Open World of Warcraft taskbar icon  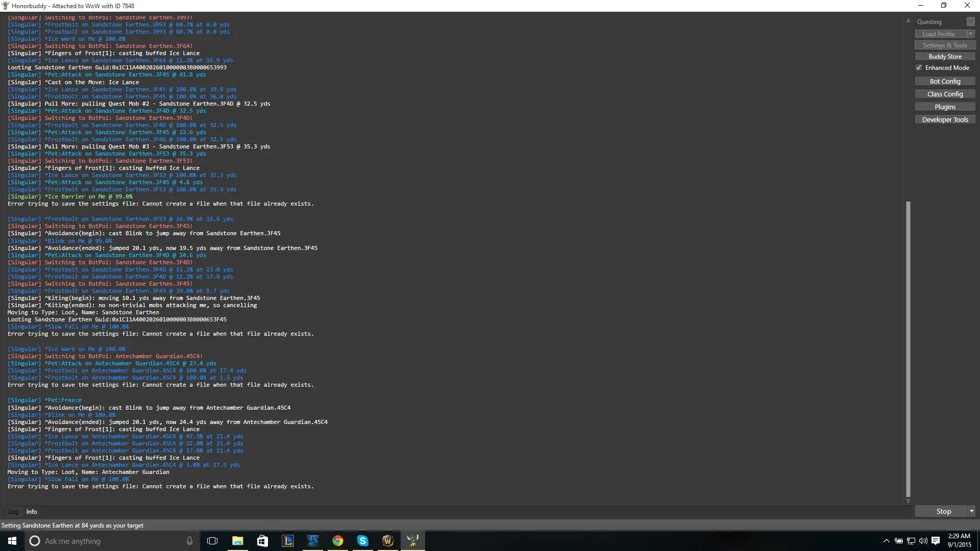coord(388,541)
